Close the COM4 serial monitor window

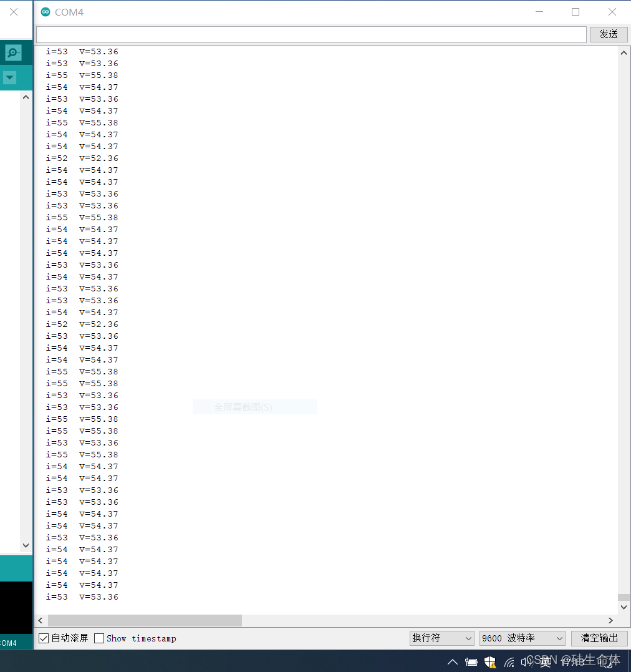coord(612,12)
